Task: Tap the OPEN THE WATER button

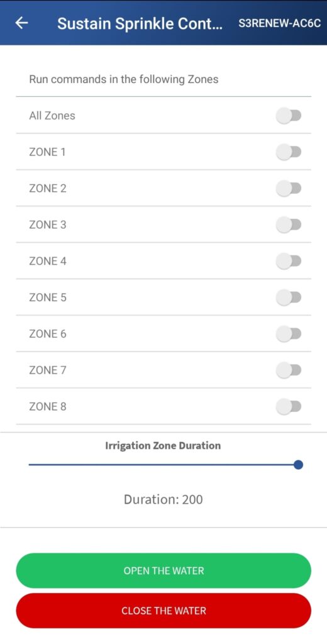Action: 163,570
